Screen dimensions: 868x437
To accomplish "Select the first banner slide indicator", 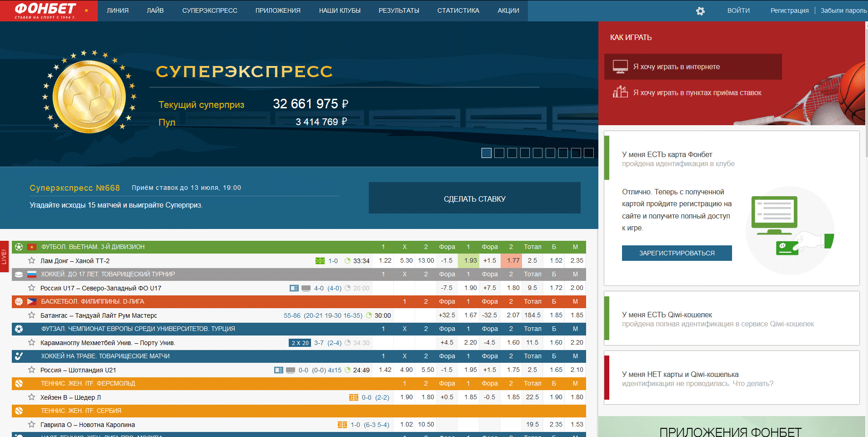I will [486, 153].
